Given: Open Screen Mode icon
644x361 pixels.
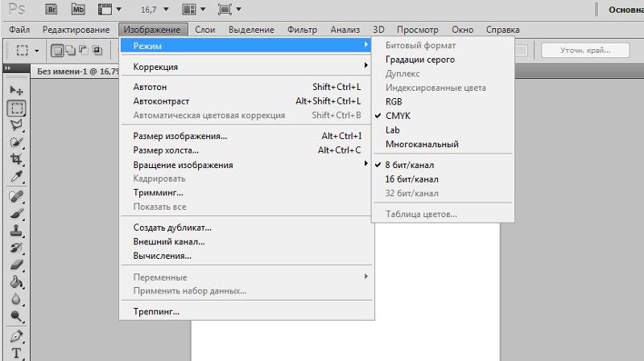Looking at the screenshot, I should (x=229, y=9).
